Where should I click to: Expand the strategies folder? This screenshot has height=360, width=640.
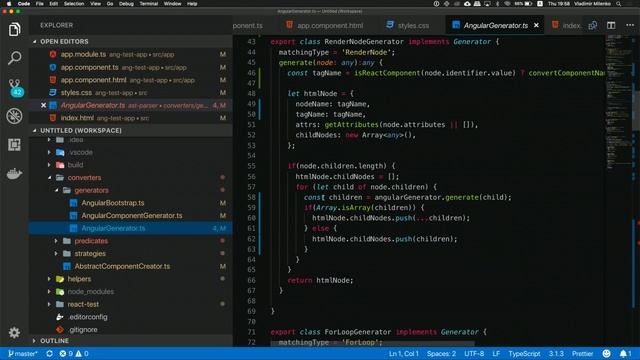coord(131,253)
